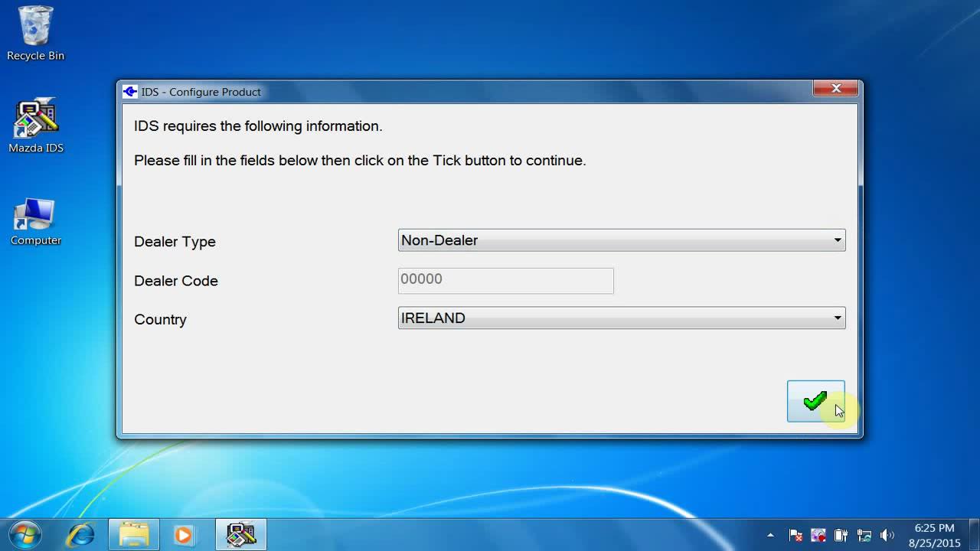Click the Dealer Code input field
Screen dimensions: 980x551
pos(506,280)
